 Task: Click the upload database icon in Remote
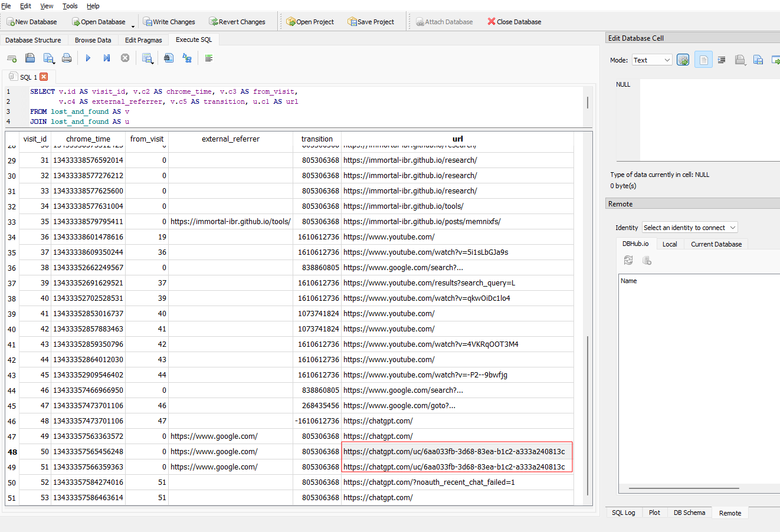[x=647, y=260]
